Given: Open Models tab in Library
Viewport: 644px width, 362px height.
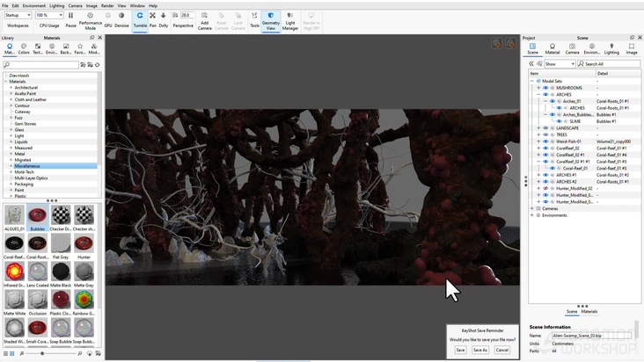Looking at the screenshot, I should click(94, 49).
